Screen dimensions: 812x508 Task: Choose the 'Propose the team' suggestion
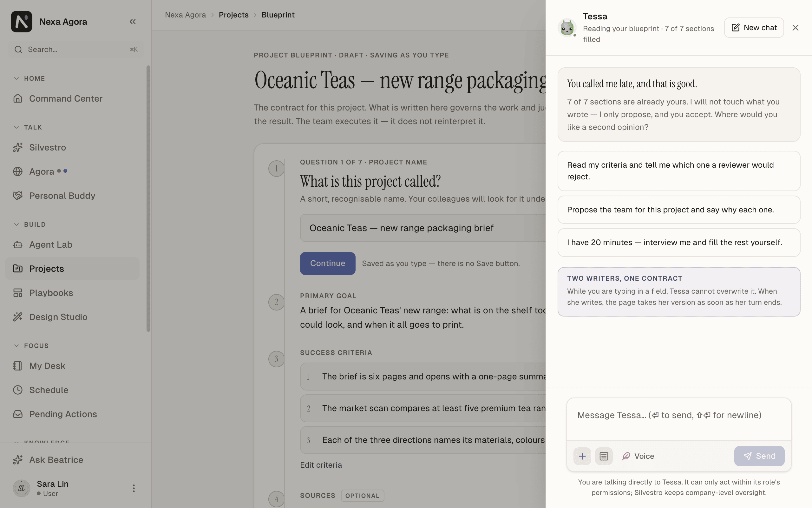coord(679,210)
